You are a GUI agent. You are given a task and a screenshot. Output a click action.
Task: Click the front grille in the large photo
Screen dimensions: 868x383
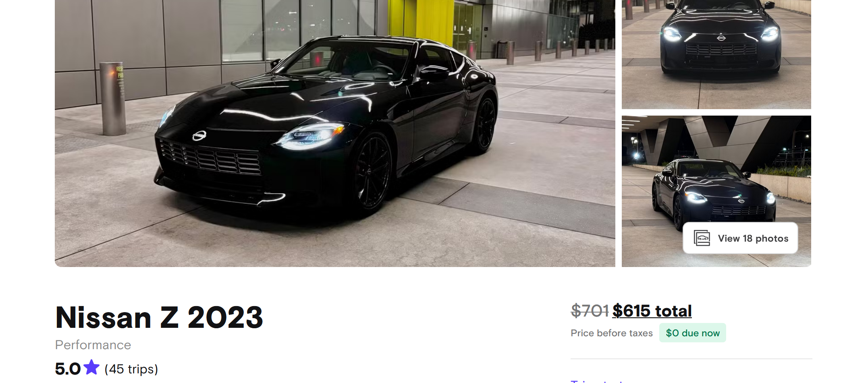(210, 157)
